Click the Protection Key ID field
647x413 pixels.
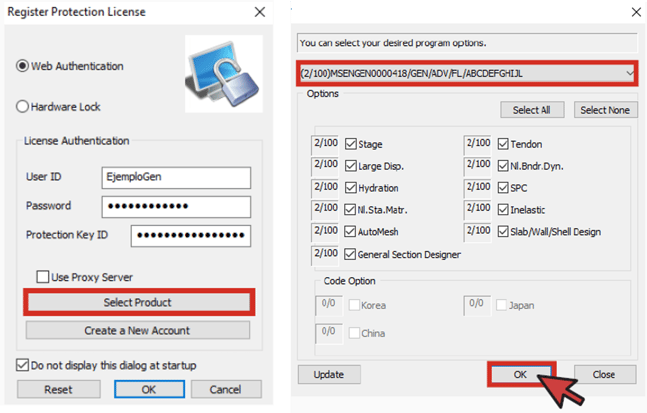[191, 235]
